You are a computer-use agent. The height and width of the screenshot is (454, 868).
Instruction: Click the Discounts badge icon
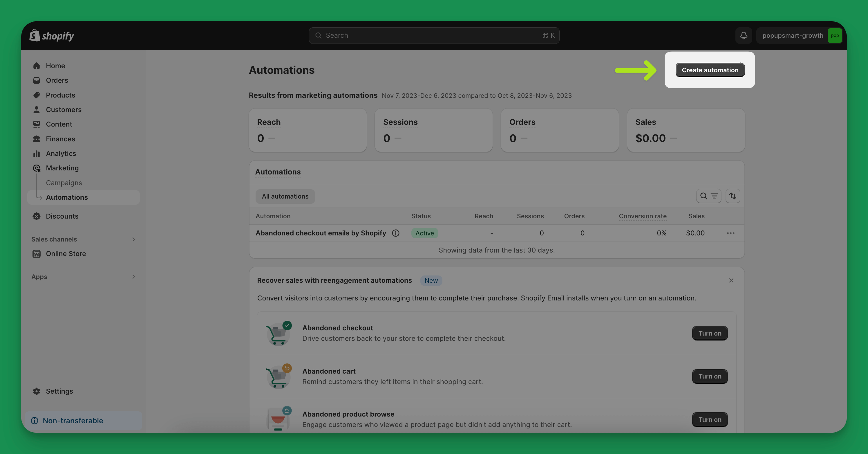point(36,216)
